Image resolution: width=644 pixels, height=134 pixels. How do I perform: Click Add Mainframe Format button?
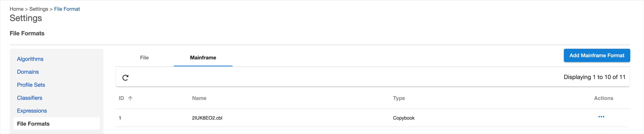pos(597,55)
